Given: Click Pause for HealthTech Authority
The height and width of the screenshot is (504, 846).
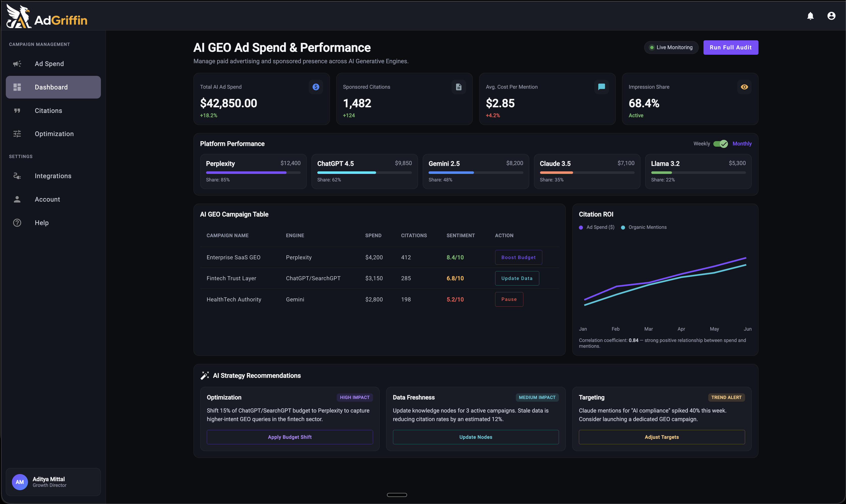Looking at the screenshot, I should coord(509,299).
